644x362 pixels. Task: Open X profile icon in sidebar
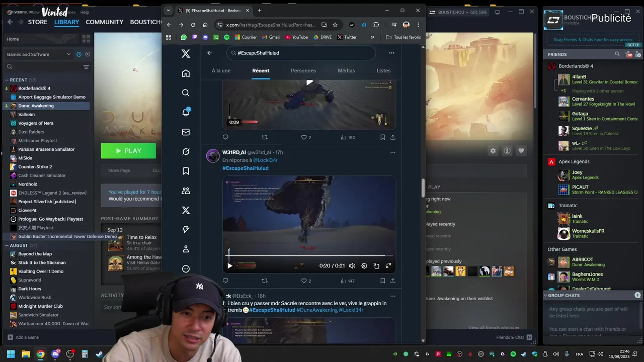pos(186,249)
